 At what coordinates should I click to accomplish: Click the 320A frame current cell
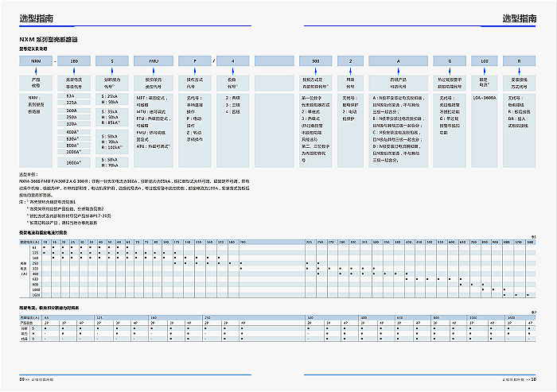click(74, 124)
